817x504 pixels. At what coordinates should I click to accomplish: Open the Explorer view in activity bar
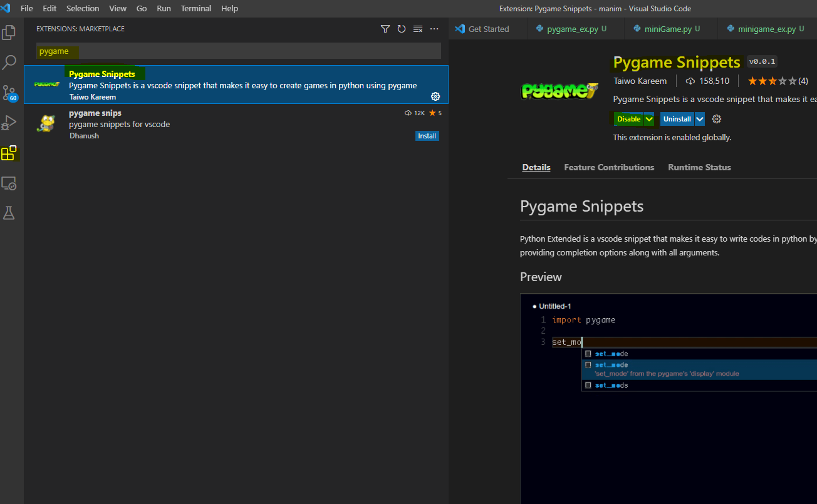(9, 33)
